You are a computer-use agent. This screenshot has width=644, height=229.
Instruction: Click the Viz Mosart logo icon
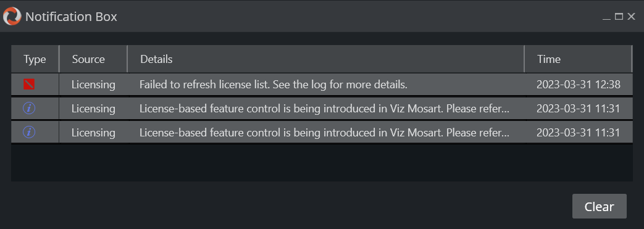[x=12, y=17]
